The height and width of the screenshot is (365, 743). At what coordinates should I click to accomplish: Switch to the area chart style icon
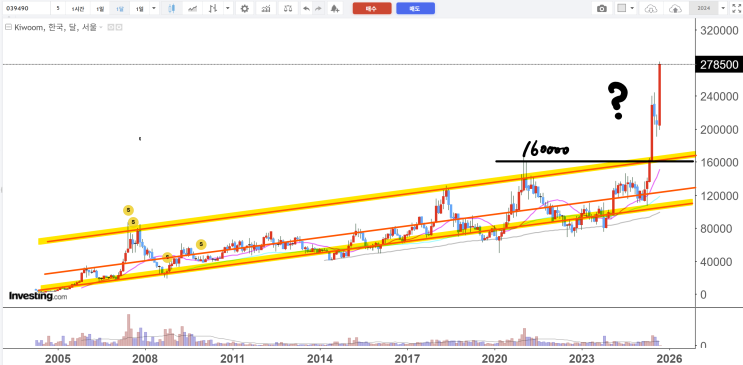pyautogui.click(x=192, y=9)
